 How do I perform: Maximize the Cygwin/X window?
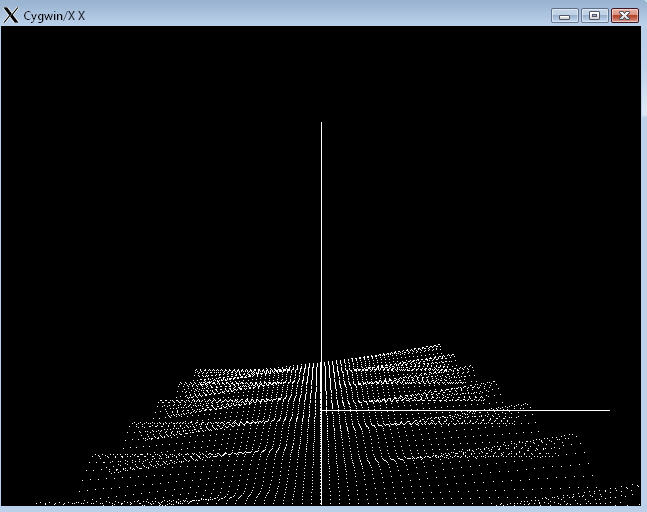(x=594, y=15)
